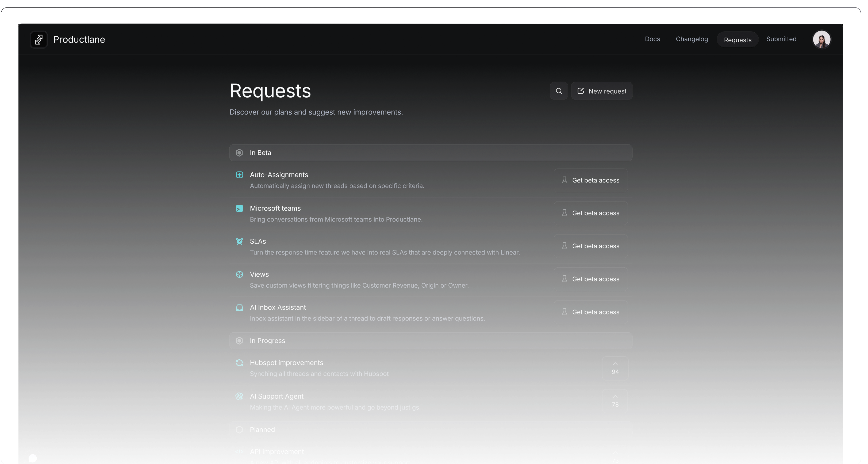Switch to the Submitted tab
Image resolution: width=868 pixels, height=464 pixels.
pos(781,39)
